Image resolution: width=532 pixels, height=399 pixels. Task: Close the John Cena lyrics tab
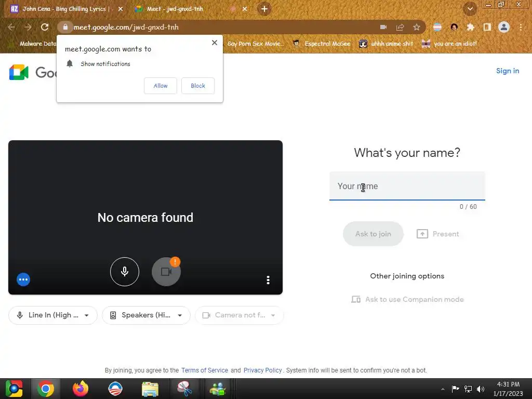(x=120, y=9)
